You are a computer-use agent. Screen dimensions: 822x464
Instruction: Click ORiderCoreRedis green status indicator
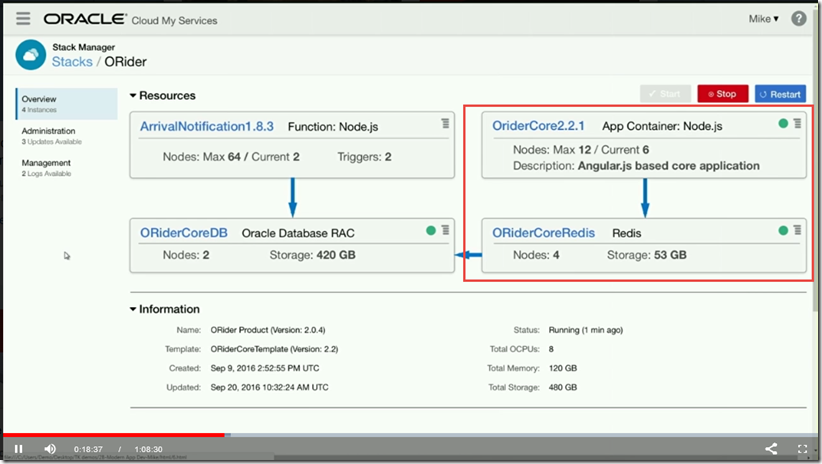[x=783, y=230]
